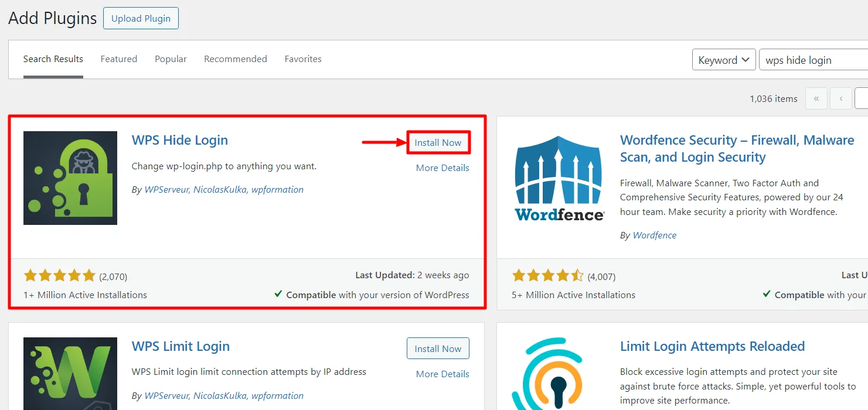
Task: Click the WPS Hide Login compatibility note
Action: pyautogui.click(x=372, y=295)
